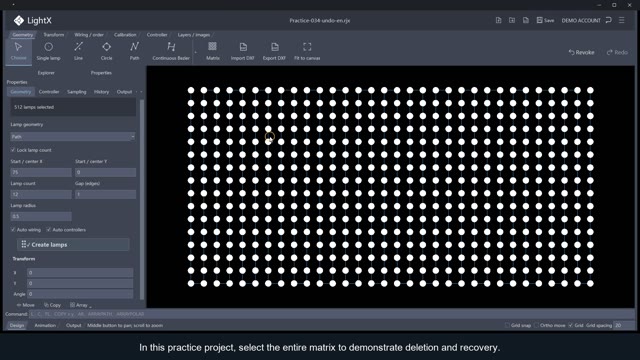Switch to the Geometry ribbon tab
Image resolution: width=640 pixels, height=360 pixels.
tap(22, 35)
